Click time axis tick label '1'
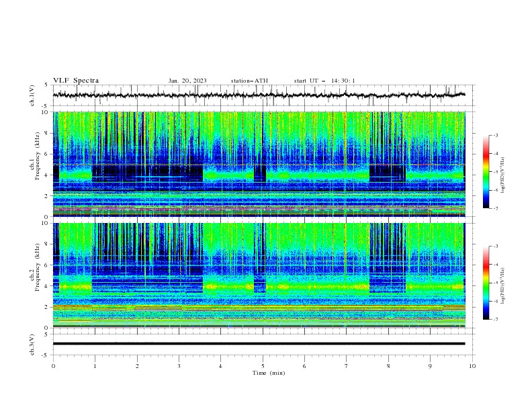This screenshot has height=411, width=532. [95, 366]
